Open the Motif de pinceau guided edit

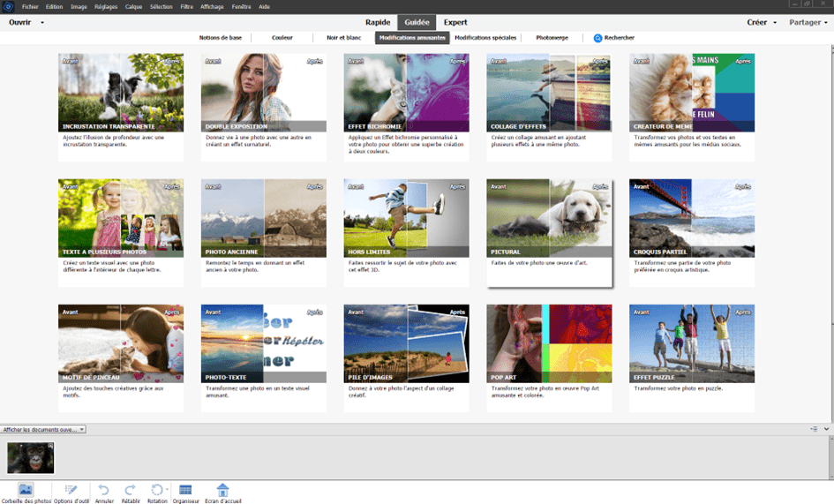pos(121,358)
